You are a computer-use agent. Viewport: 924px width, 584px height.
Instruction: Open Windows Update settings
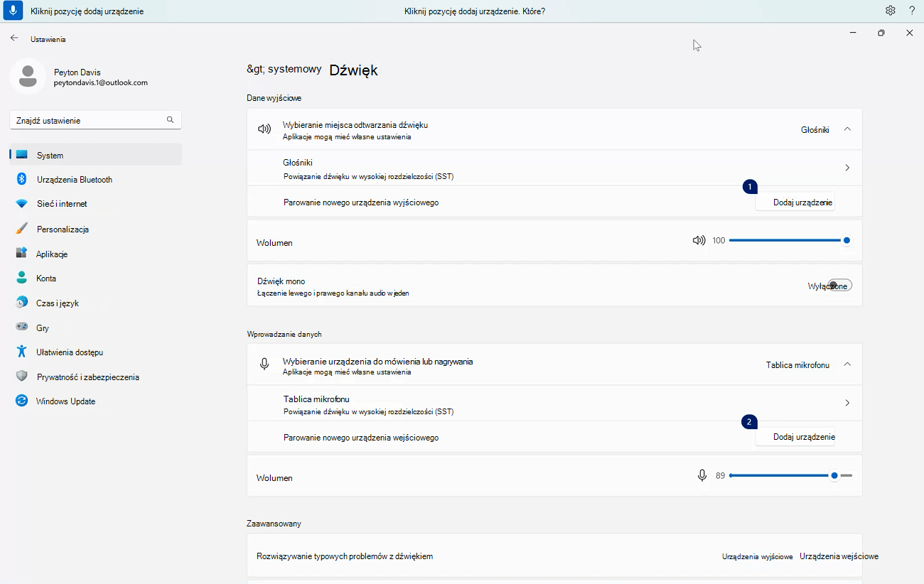click(96, 401)
